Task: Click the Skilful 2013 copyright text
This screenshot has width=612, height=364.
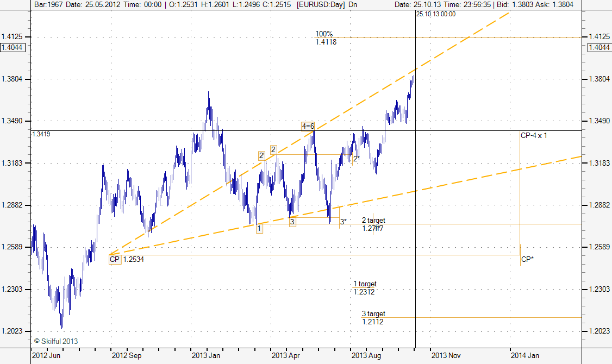Action: 55,341
